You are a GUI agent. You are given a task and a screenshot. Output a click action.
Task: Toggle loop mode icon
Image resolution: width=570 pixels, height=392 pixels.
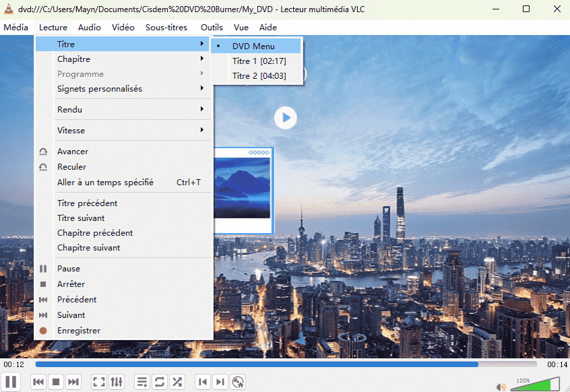(x=159, y=382)
